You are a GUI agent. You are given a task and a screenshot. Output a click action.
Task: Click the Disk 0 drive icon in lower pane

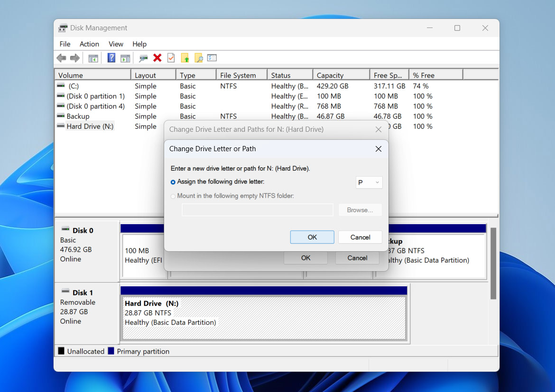65,229
